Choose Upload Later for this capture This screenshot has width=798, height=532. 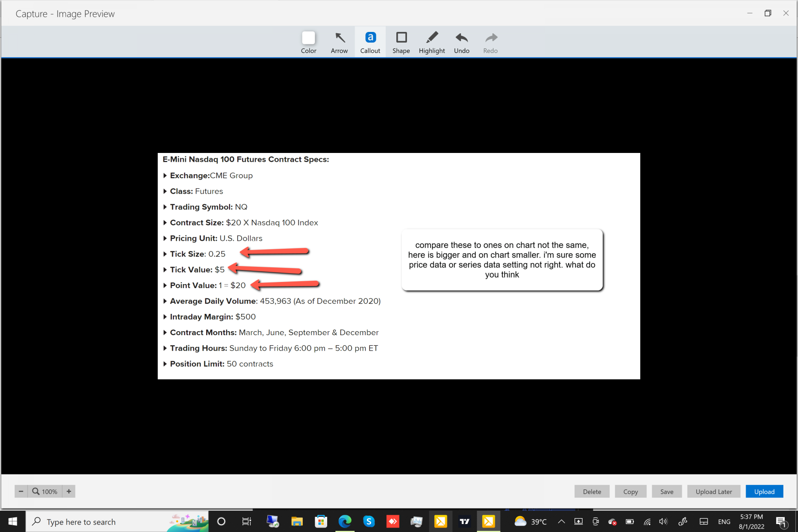[714, 491]
